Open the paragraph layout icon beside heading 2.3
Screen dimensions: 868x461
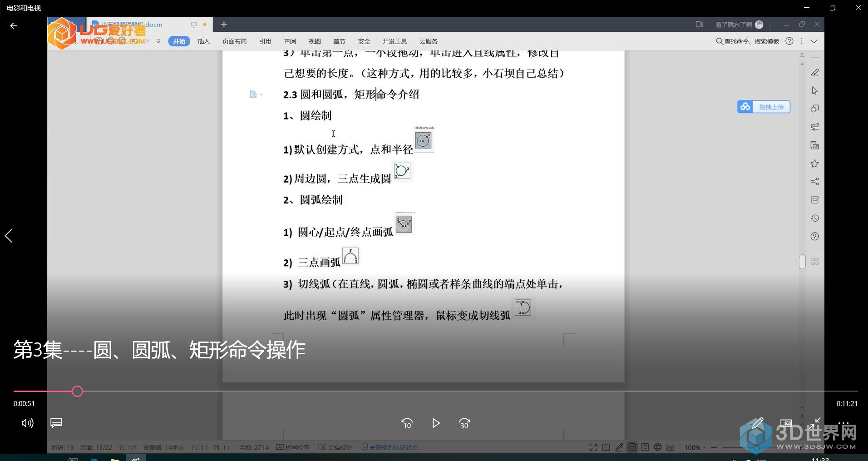pyautogui.click(x=256, y=94)
